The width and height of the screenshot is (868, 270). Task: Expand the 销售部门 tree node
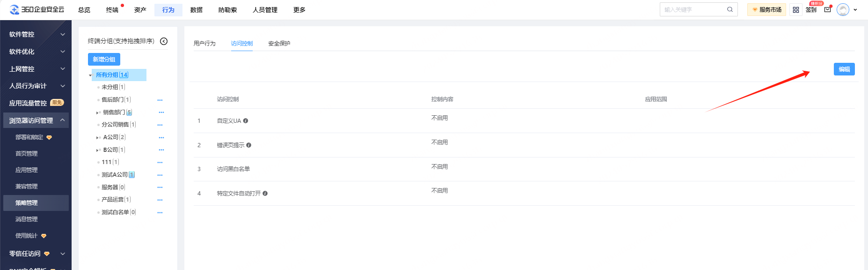pyautogui.click(x=97, y=112)
